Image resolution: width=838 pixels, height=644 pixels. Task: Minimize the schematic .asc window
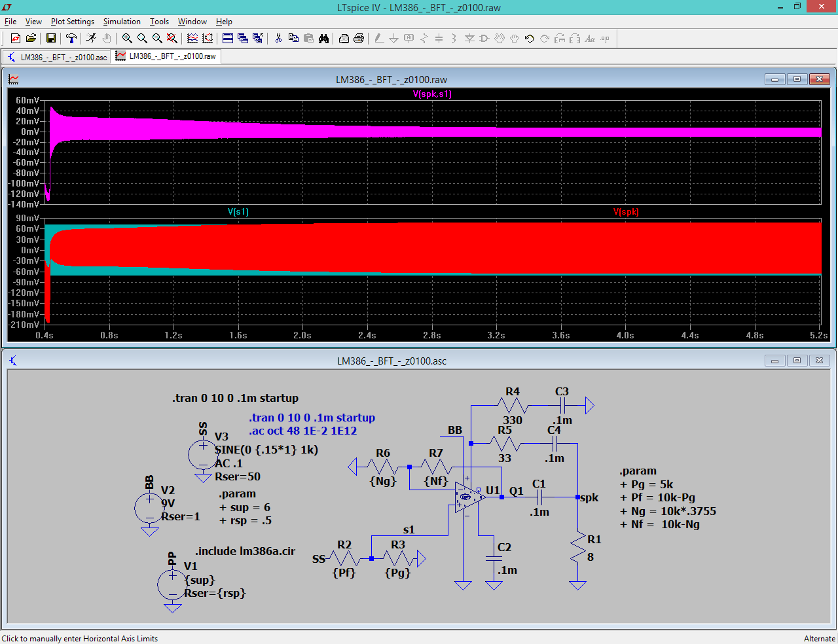(x=774, y=361)
